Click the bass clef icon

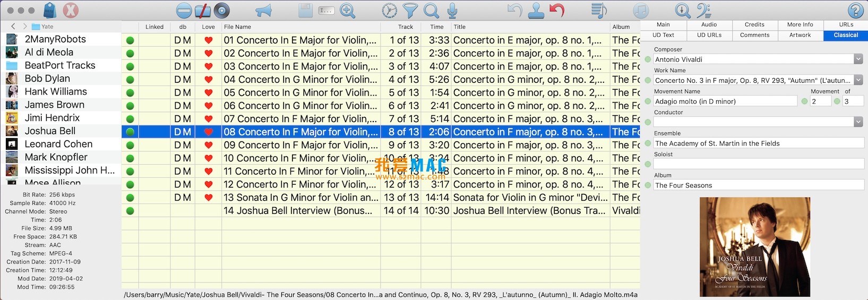pyautogui.click(x=703, y=10)
